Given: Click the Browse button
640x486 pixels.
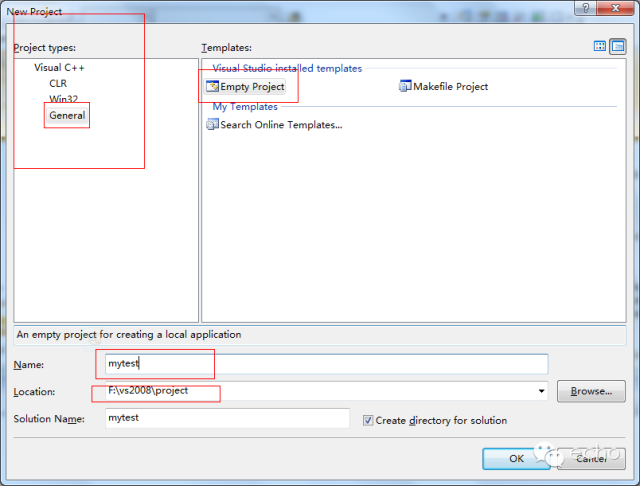Looking at the screenshot, I should 591,391.
